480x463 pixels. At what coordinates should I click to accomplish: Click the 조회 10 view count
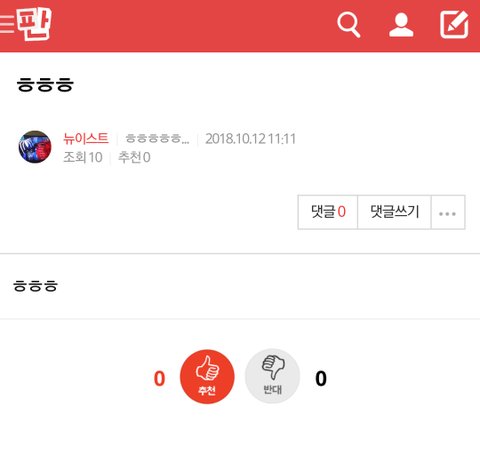(83, 157)
